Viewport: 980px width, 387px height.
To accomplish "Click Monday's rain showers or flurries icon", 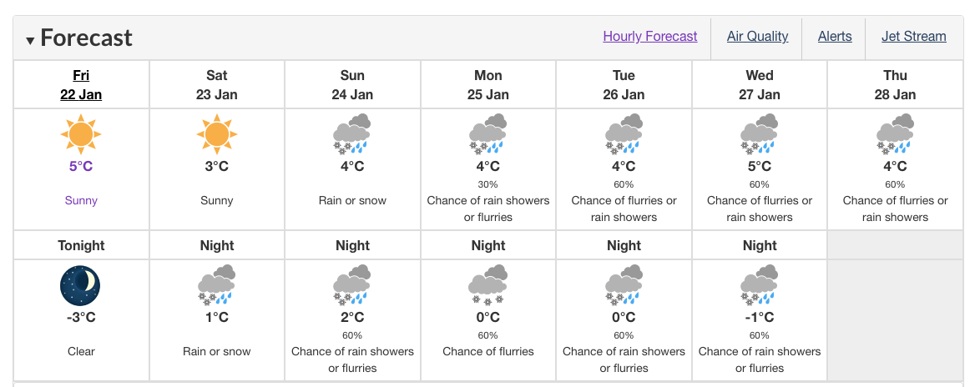I will coord(488,134).
